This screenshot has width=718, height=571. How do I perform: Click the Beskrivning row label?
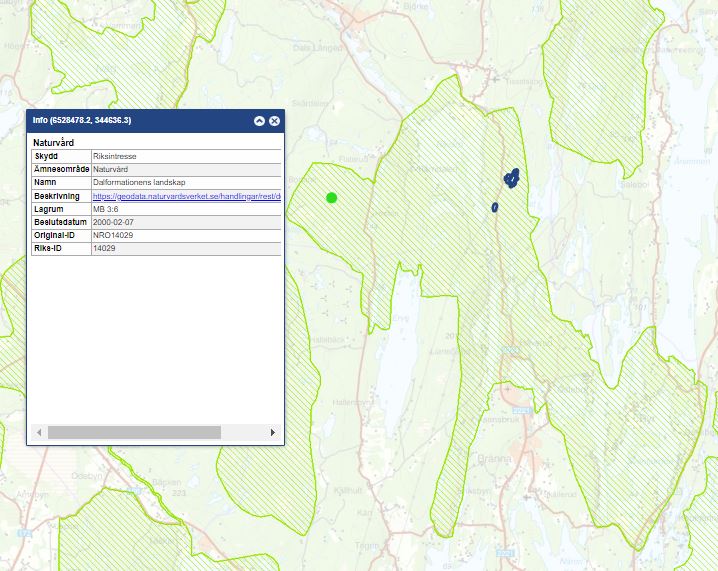click(57, 197)
